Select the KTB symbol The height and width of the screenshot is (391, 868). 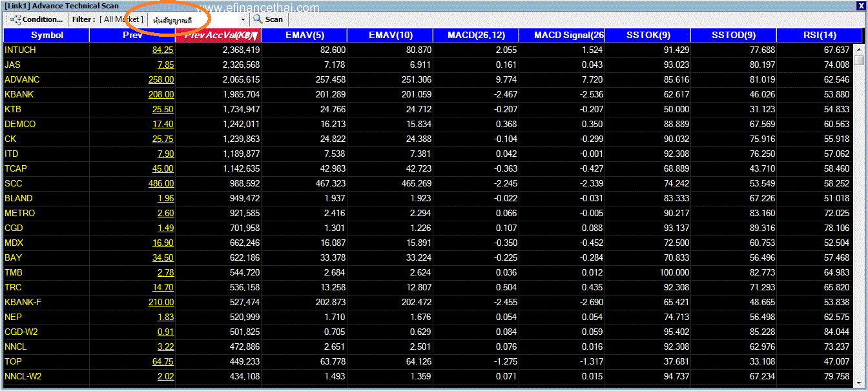click(x=13, y=109)
